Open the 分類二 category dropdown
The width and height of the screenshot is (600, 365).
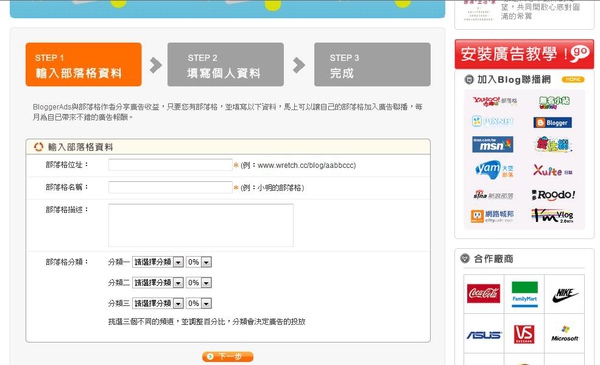tap(158, 283)
